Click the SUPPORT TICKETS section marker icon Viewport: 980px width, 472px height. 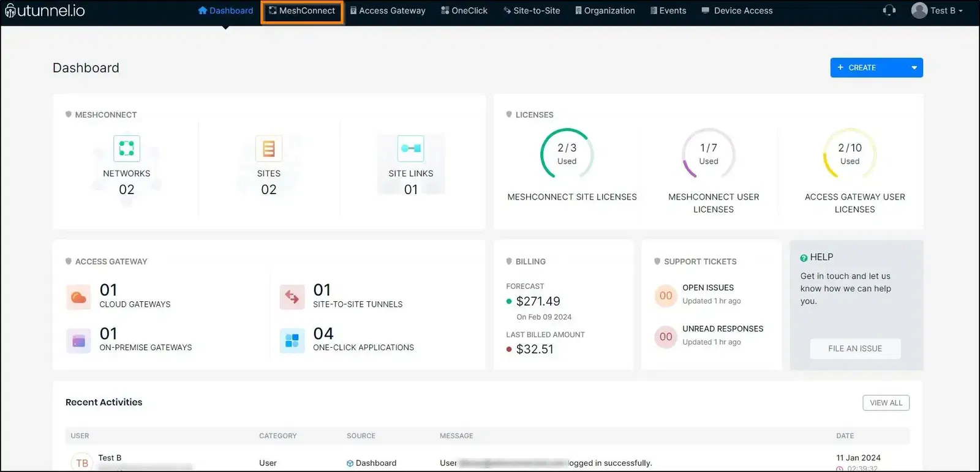657,261
